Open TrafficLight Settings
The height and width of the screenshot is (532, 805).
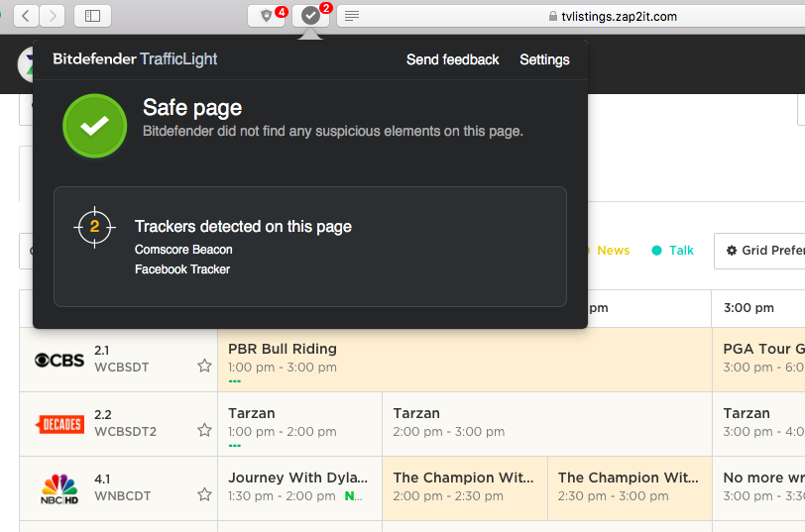coord(544,59)
